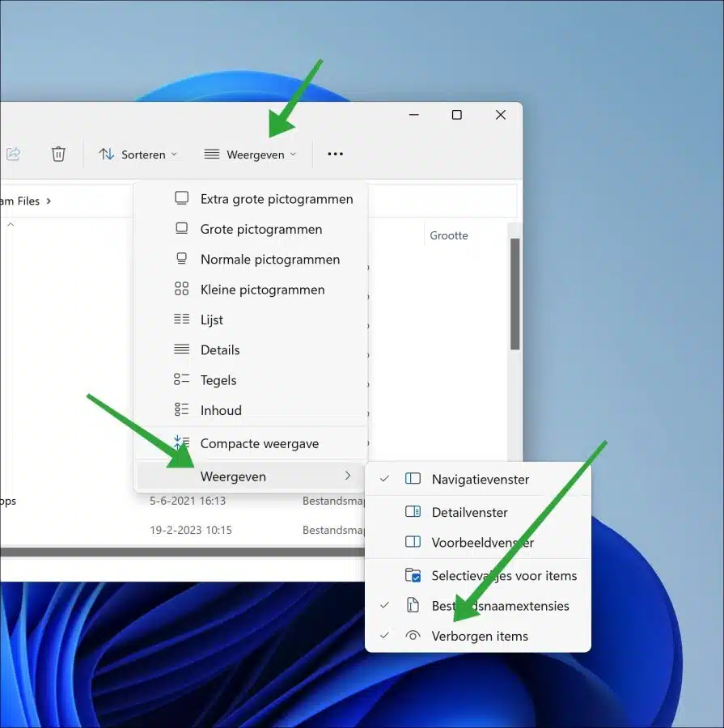
Task: Select Grote pictogrammen view
Action: click(251, 230)
